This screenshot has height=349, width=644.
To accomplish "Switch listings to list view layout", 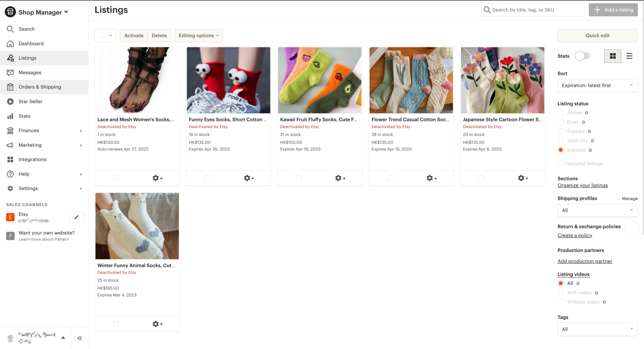I will pyautogui.click(x=629, y=55).
